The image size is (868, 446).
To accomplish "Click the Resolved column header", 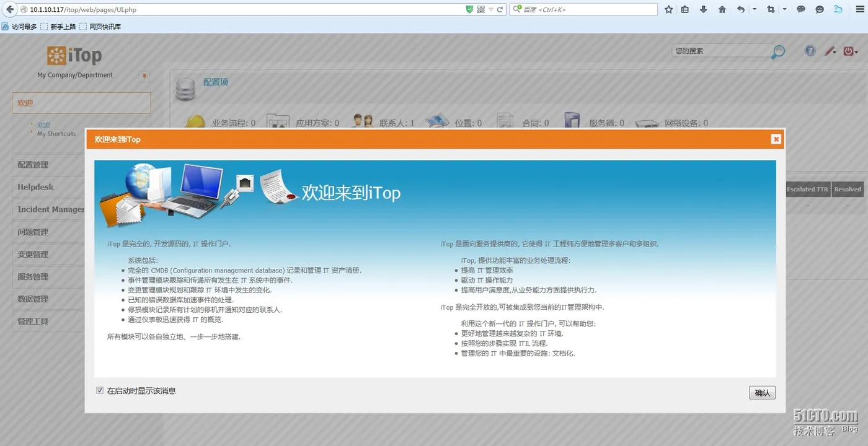I will click(x=848, y=190).
